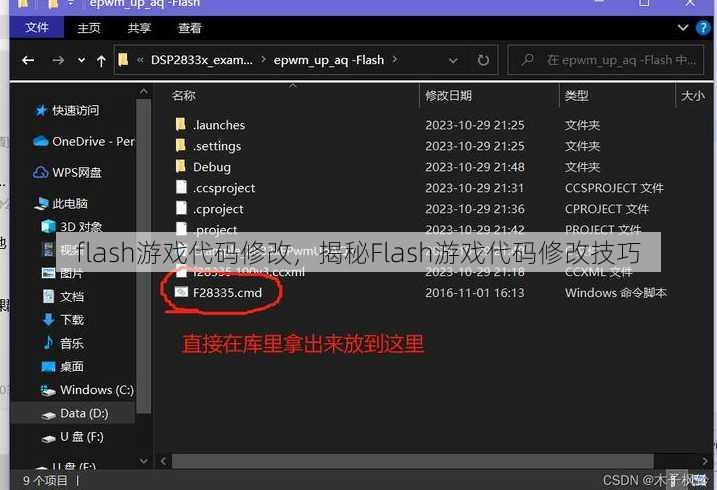Open the 文件 ribbon tab
Image resolution: width=717 pixels, height=490 pixels.
[37, 27]
